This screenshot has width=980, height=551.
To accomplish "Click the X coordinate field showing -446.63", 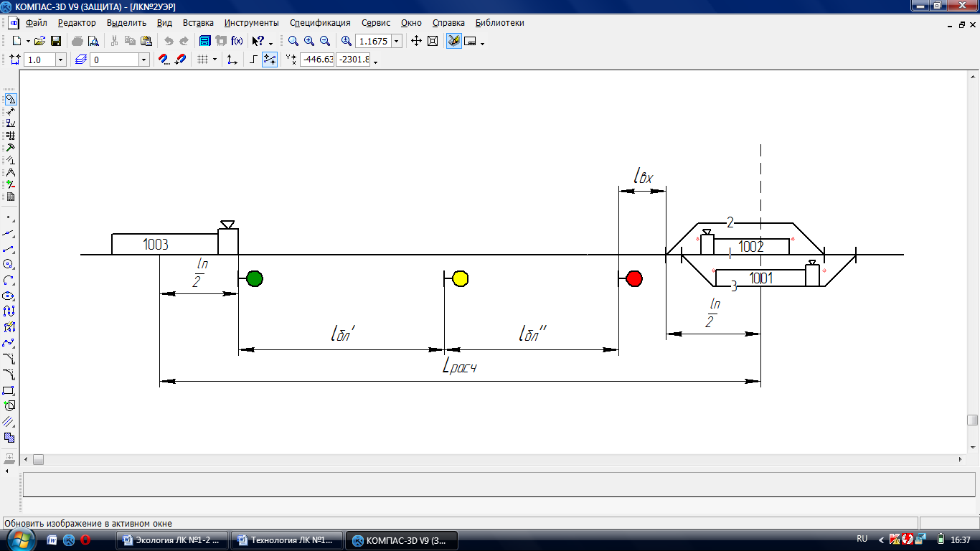I will [317, 60].
